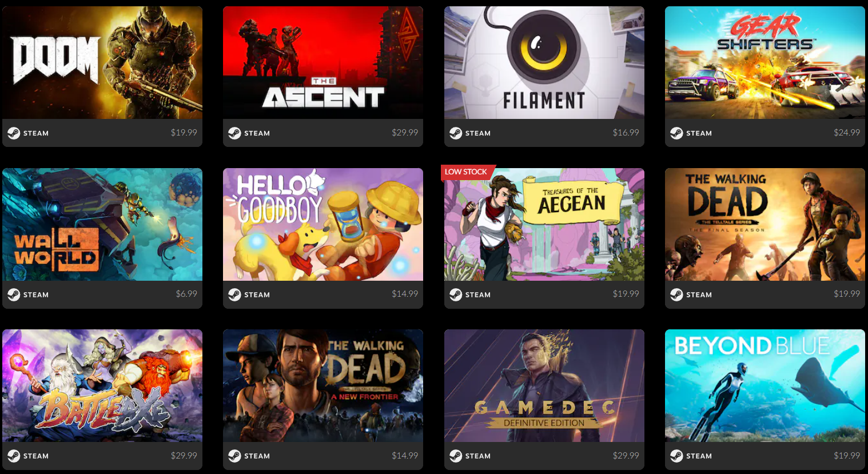Click the $6.99 price of Wall World
Image resolution: width=868 pixels, height=474 pixels.
(186, 294)
